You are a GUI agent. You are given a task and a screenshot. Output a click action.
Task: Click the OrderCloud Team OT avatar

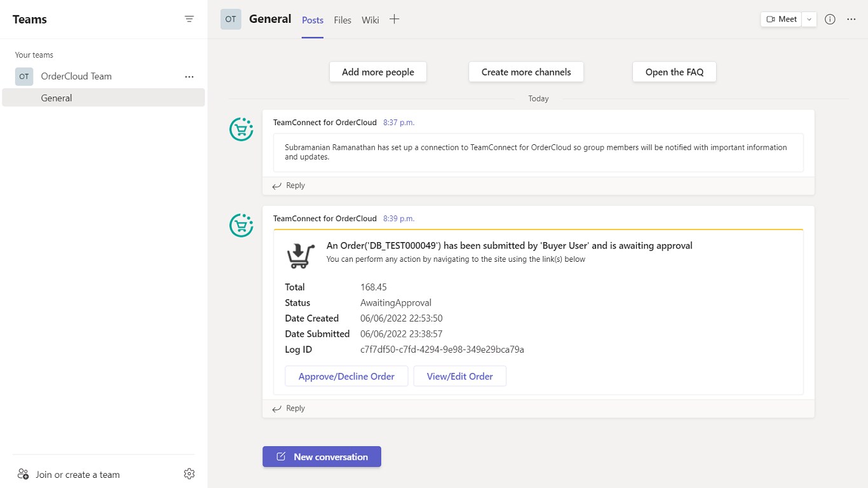tap(24, 76)
